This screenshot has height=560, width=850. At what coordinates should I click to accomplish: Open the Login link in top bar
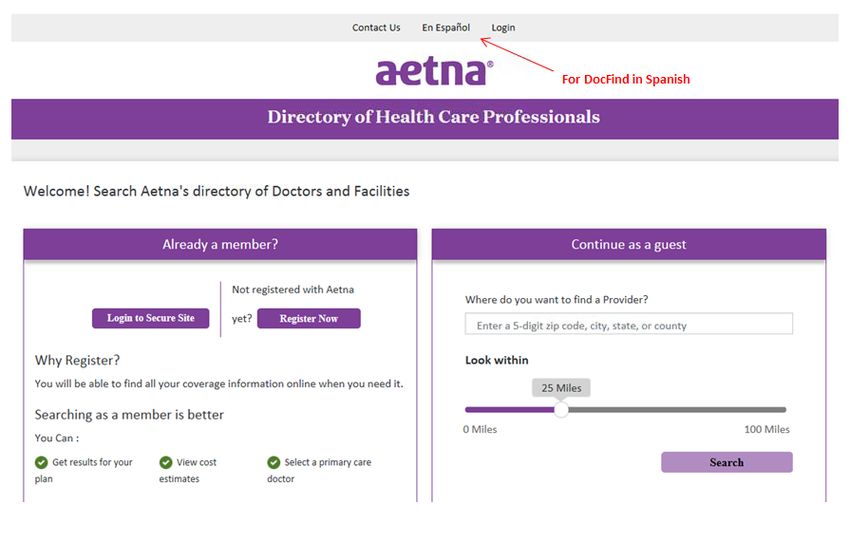503,28
